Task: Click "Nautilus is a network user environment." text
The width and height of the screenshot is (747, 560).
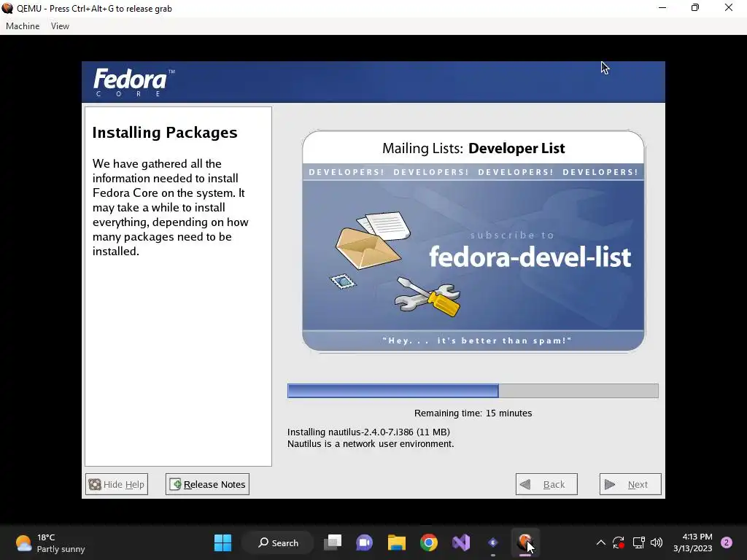Action: point(371,444)
